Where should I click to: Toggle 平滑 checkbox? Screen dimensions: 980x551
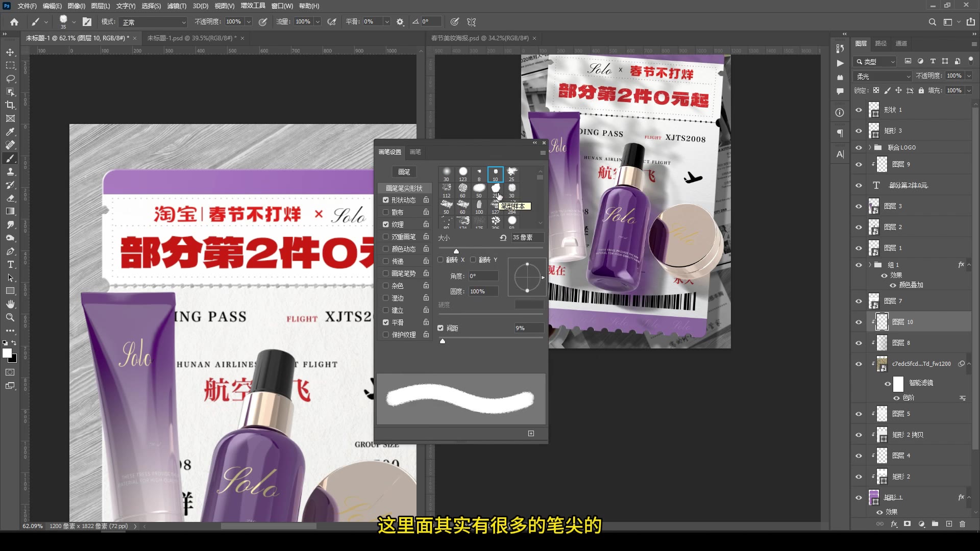[386, 322]
